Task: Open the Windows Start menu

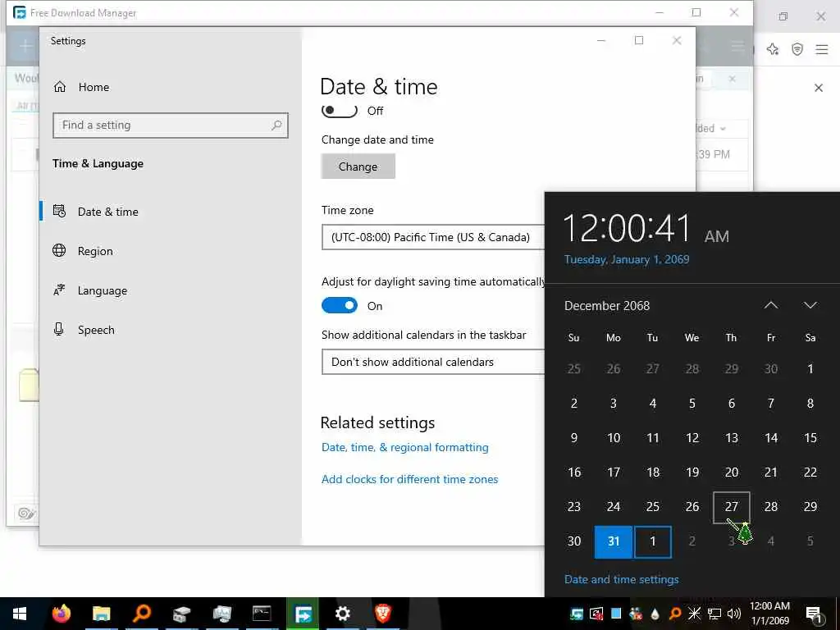Action: (20, 614)
